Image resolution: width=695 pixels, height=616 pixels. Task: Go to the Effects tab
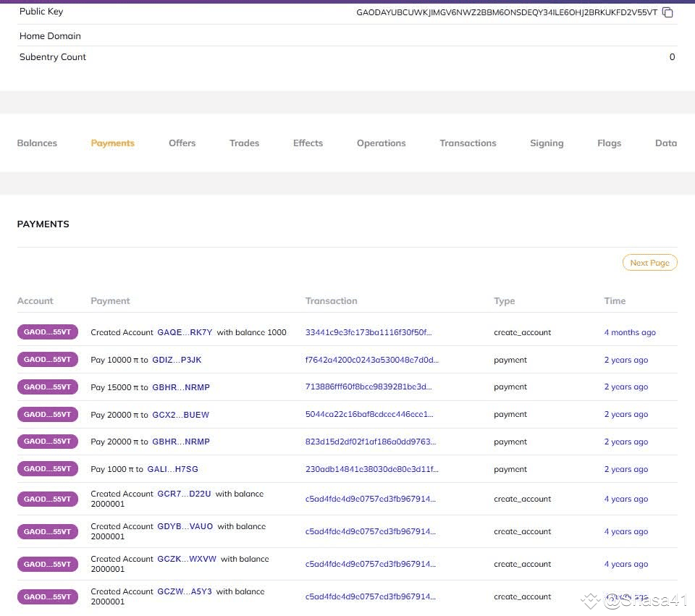308,143
